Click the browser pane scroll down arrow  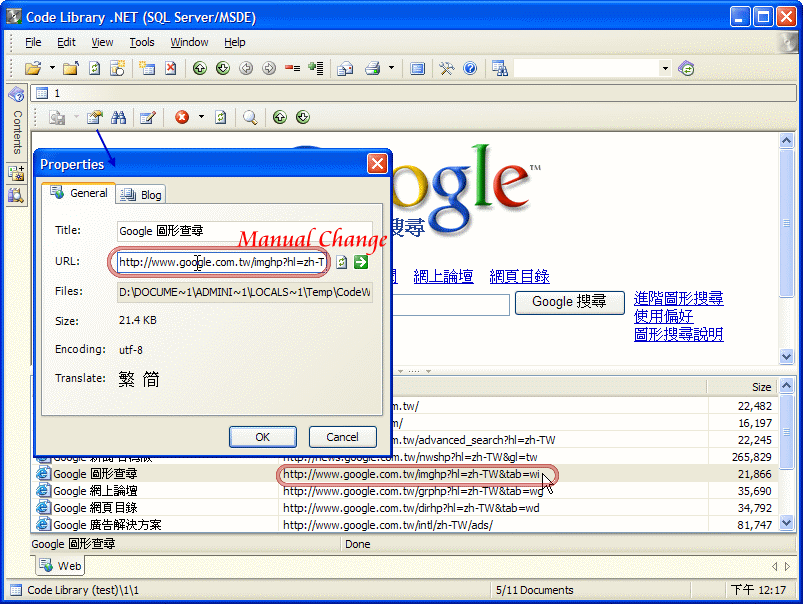click(786, 356)
